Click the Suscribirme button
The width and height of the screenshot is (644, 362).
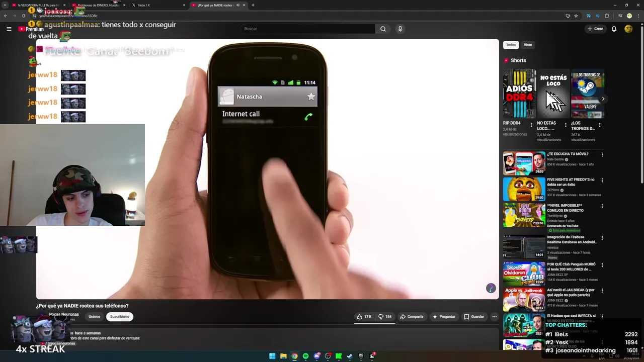(x=119, y=317)
